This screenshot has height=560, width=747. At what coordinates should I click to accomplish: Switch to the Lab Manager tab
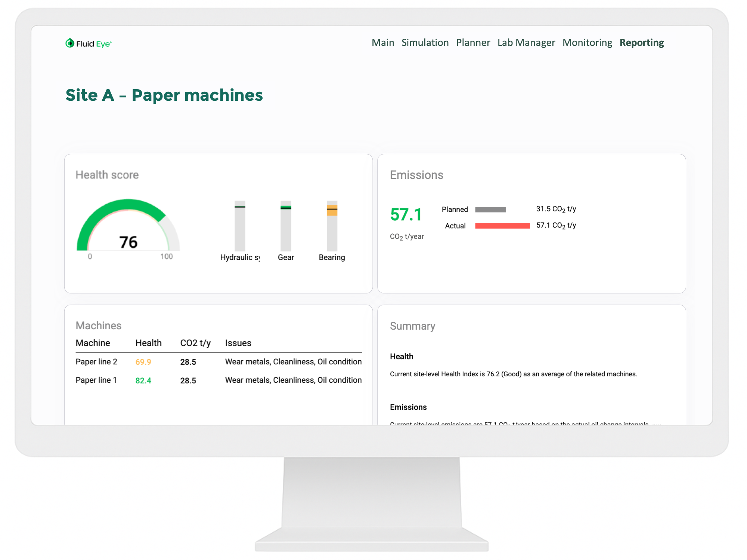[526, 43]
